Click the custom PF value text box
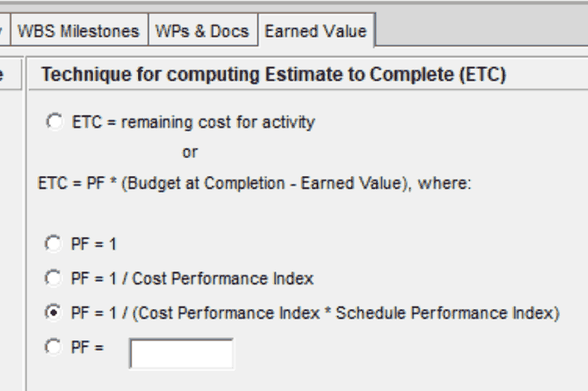The height and width of the screenshot is (391, 588). coord(181,353)
